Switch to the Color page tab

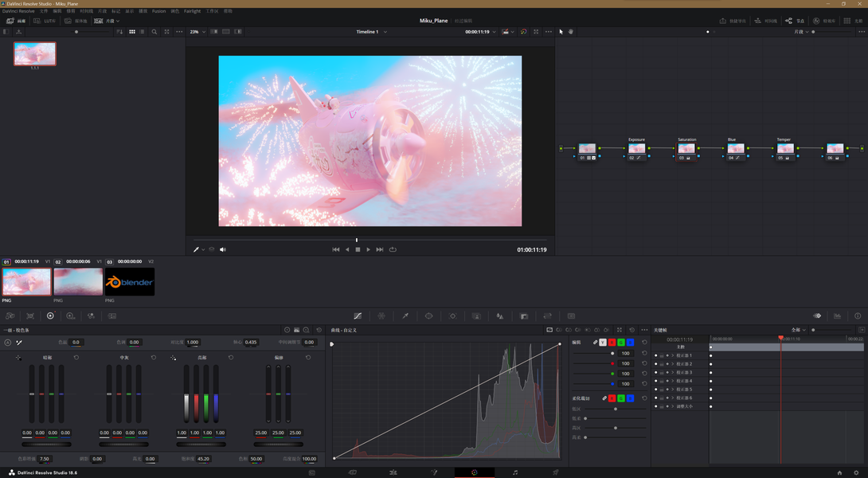475,472
